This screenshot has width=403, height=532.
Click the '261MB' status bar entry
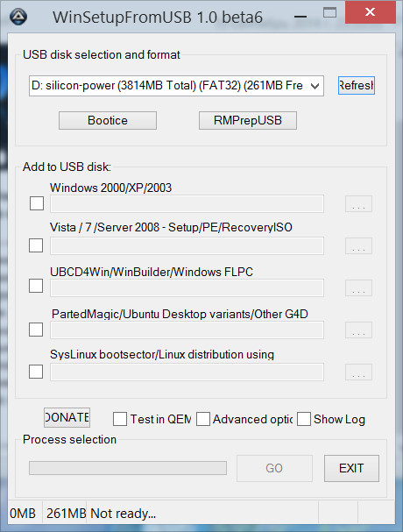[66, 514]
